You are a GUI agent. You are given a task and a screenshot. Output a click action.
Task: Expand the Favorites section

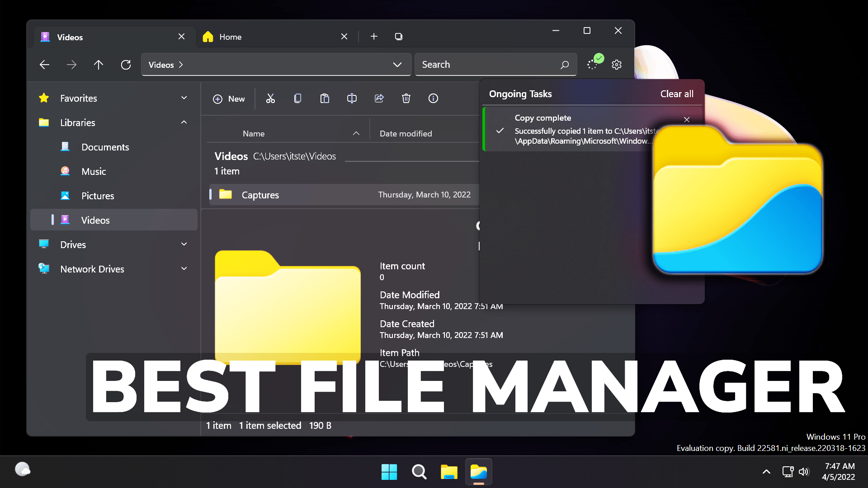[184, 98]
